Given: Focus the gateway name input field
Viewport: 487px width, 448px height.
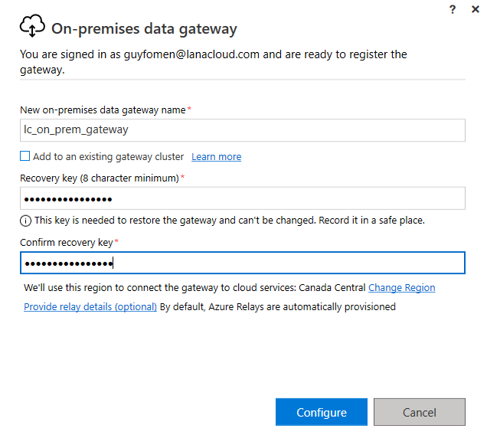Looking at the screenshot, I should (243, 130).
